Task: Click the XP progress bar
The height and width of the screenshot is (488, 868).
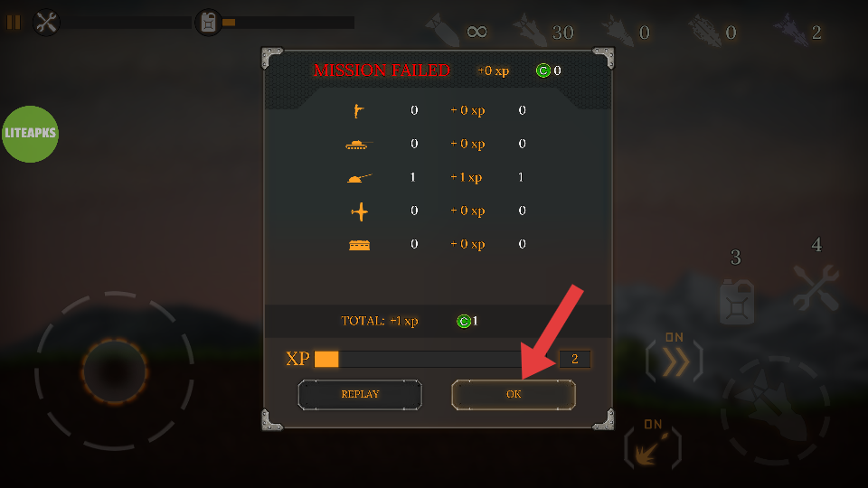Action: 418,359
